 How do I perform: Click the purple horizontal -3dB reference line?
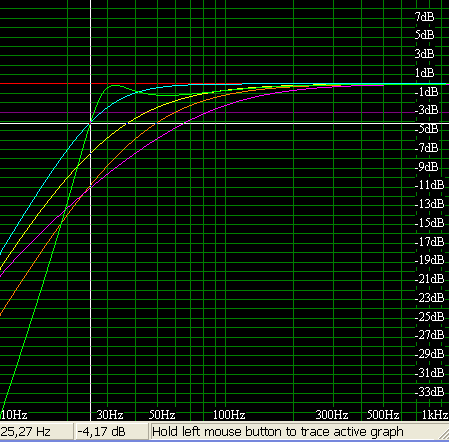224,113
